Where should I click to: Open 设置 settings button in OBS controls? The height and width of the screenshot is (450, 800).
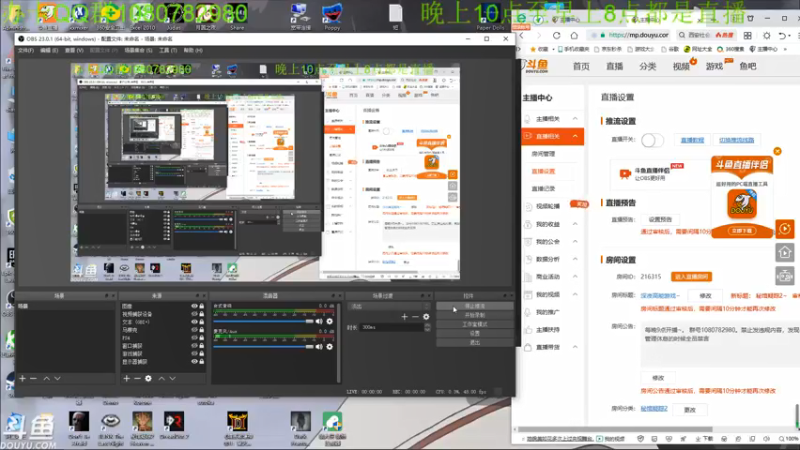(474, 333)
